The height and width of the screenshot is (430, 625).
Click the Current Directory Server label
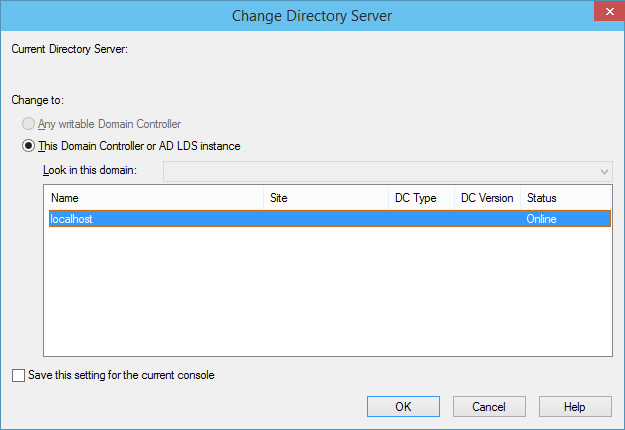point(69,49)
